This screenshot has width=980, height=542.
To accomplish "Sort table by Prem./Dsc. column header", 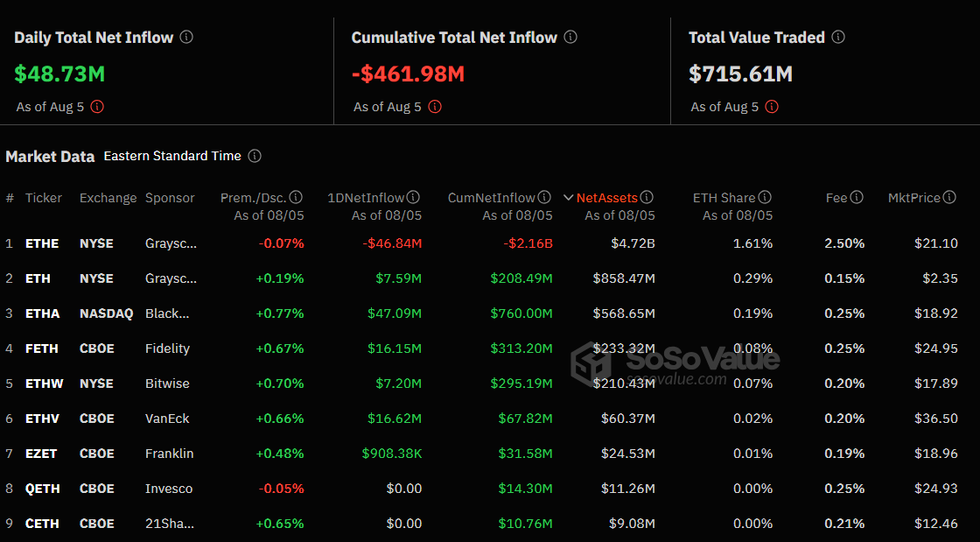I will [x=253, y=198].
